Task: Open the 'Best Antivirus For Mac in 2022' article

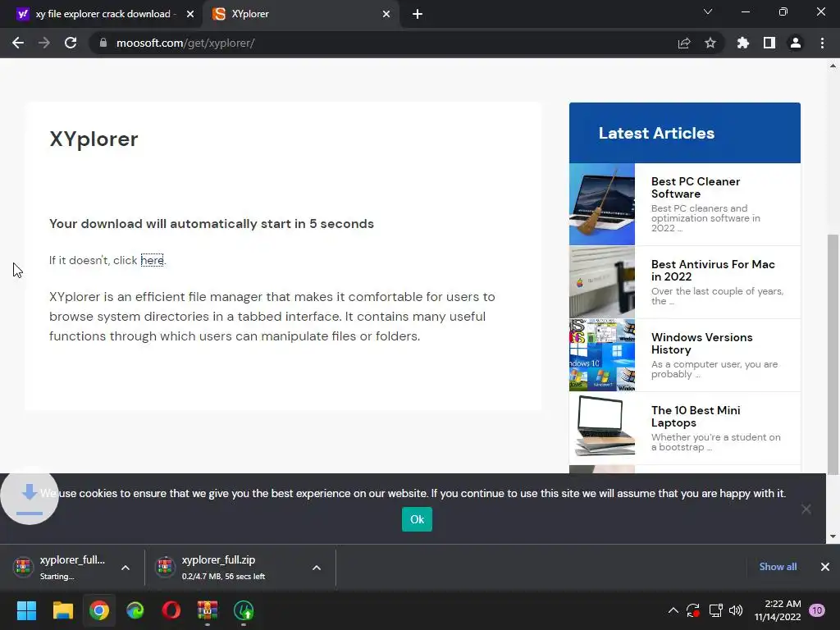Action: [x=713, y=271]
